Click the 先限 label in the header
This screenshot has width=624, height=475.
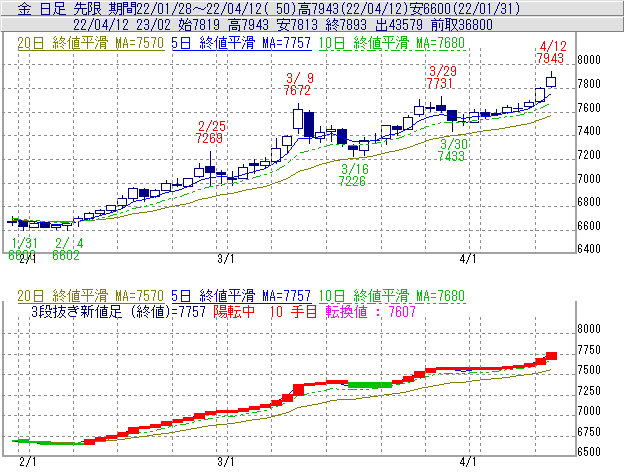tap(88, 9)
